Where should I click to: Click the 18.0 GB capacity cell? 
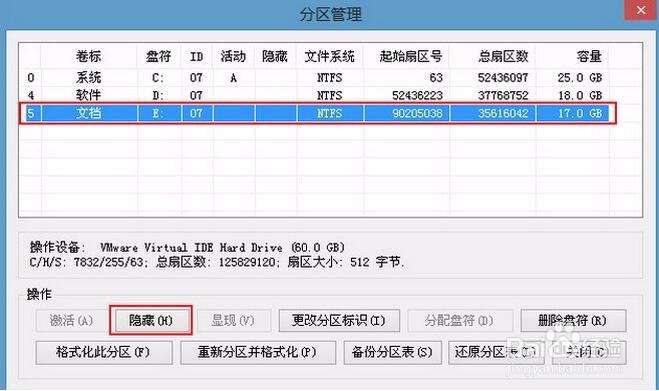tap(580, 95)
